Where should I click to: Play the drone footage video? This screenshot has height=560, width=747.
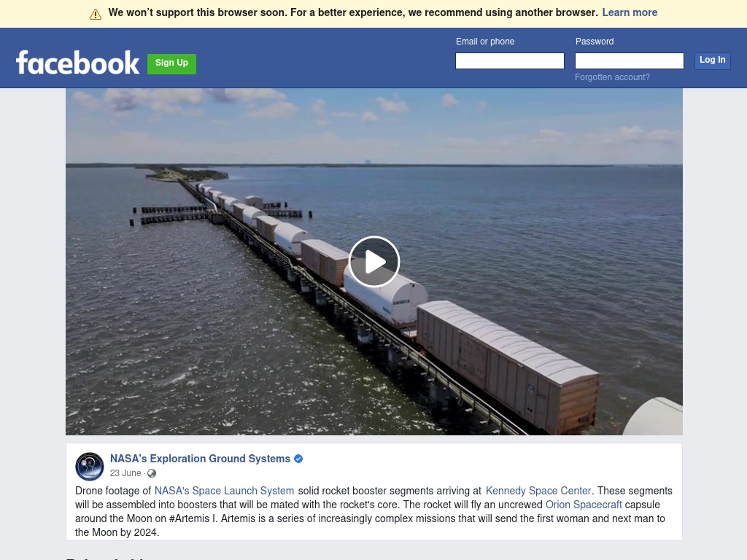click(x=374, y=262)
